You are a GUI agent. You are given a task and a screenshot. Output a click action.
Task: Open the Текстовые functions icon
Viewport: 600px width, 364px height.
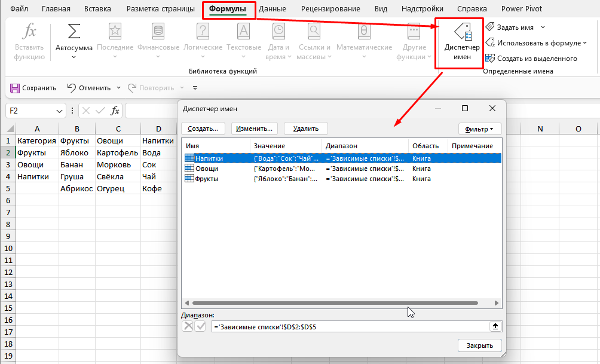tap(244, 32)
